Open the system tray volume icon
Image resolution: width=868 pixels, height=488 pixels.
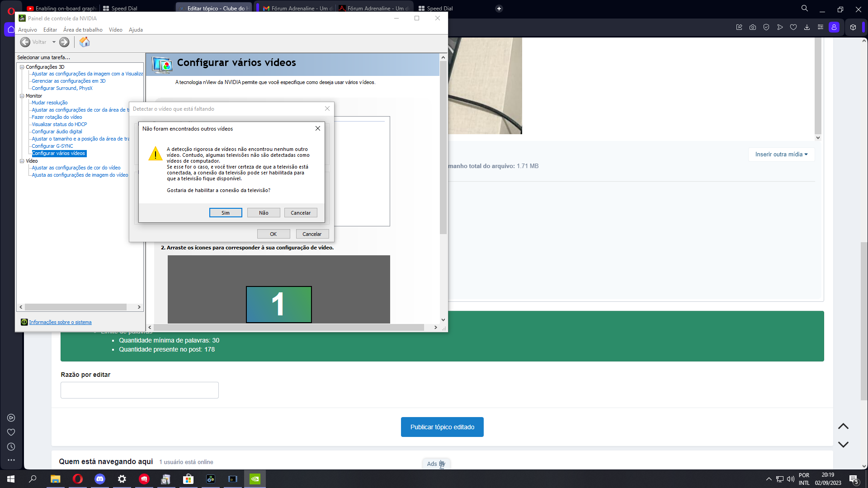[791, 479]
